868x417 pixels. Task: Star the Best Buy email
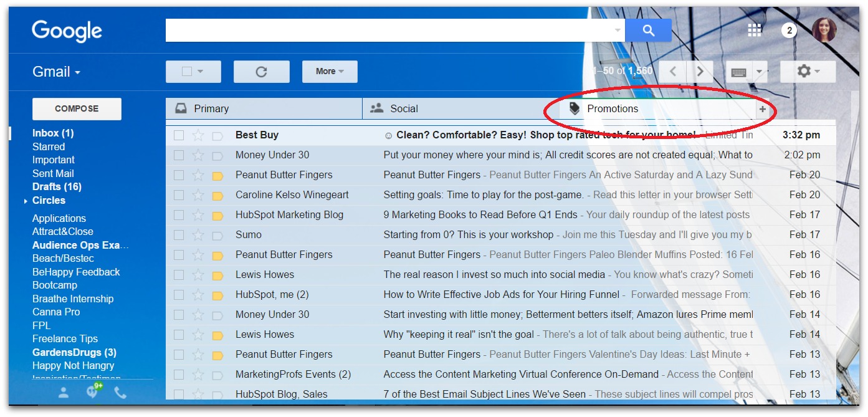[x=198, y=135]
